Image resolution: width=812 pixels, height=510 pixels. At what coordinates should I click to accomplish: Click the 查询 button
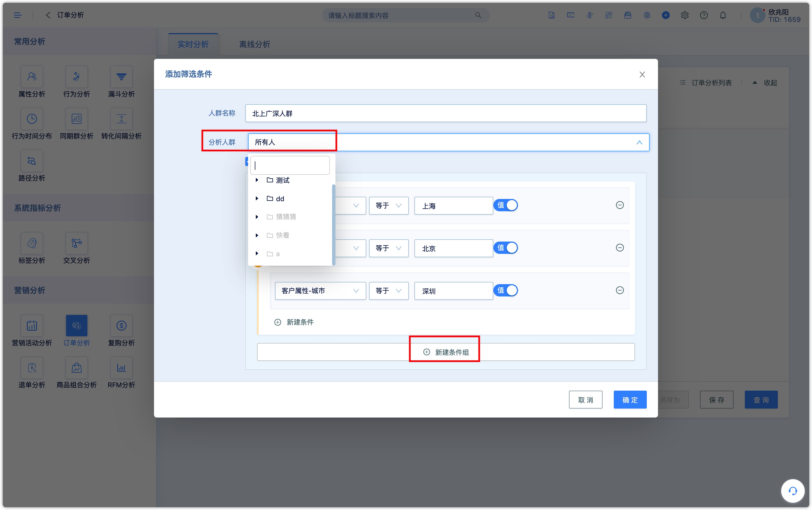point(761,400)
